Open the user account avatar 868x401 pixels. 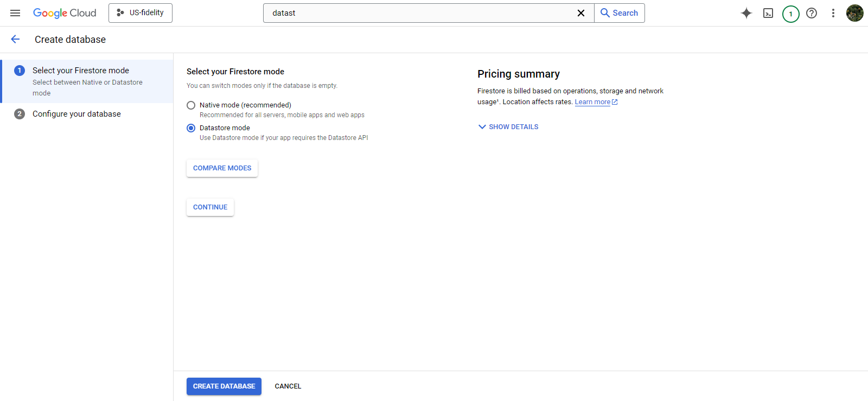(854, 13)
